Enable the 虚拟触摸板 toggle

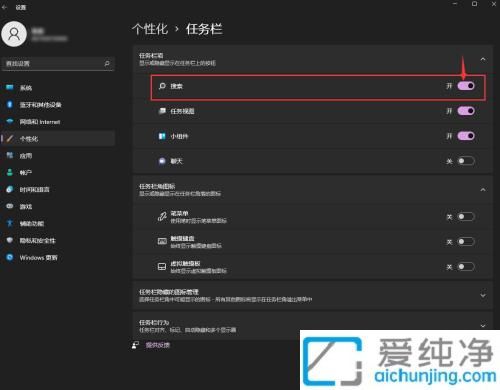click(x=466, y=266)
